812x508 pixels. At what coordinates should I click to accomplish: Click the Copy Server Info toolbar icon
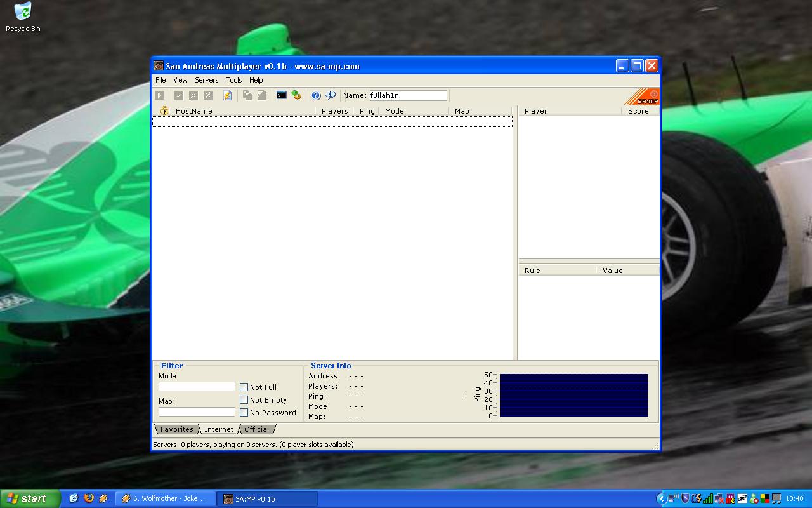point(247,95)
